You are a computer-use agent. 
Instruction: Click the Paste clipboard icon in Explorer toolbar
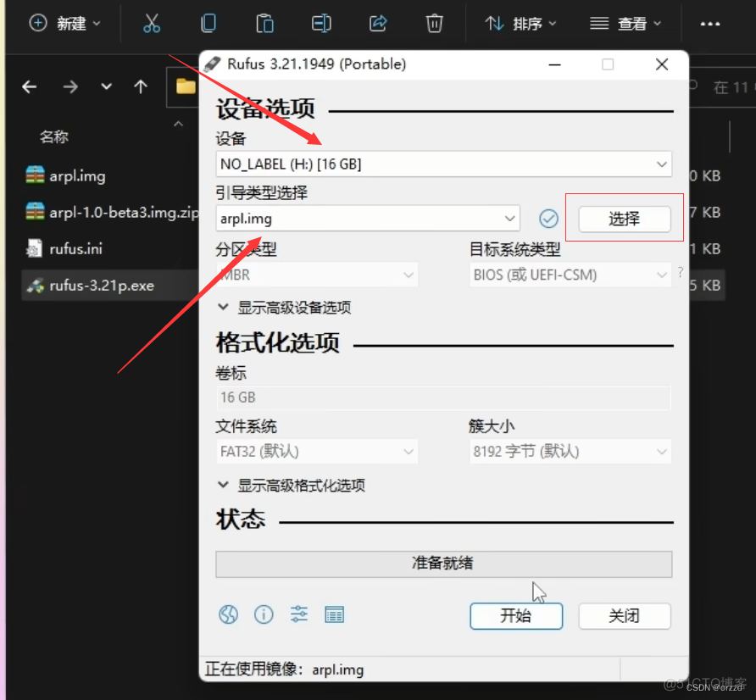coord(264,23)
